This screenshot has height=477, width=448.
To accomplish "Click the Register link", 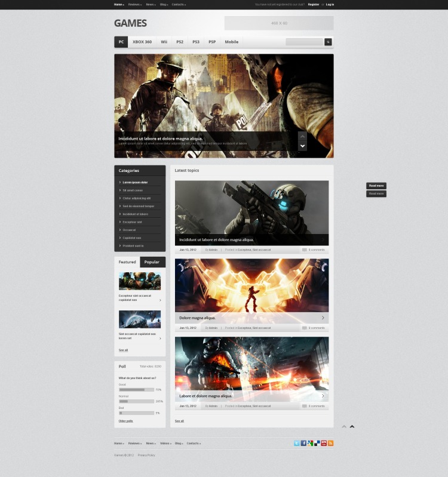I will pos(314,5).
